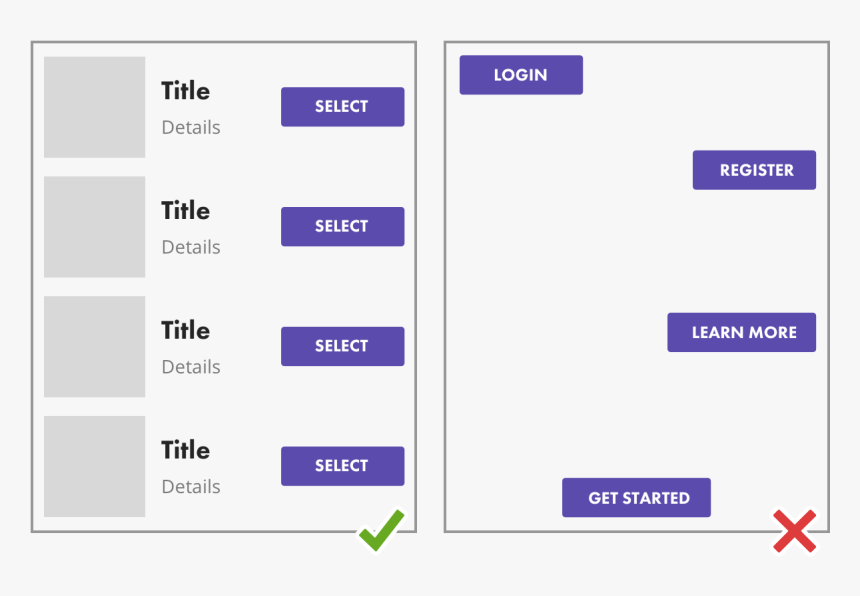Select the second row gray thumbnail

(95, 227)
